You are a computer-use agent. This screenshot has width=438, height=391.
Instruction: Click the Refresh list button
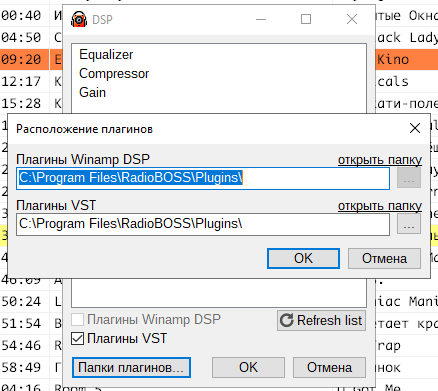tap(321, 320)
